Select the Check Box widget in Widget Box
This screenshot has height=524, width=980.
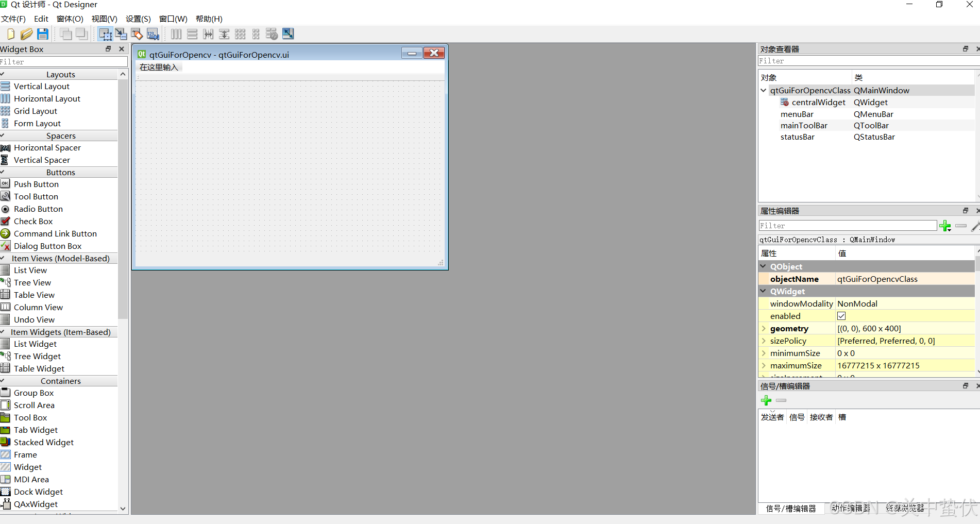(33, 221)
